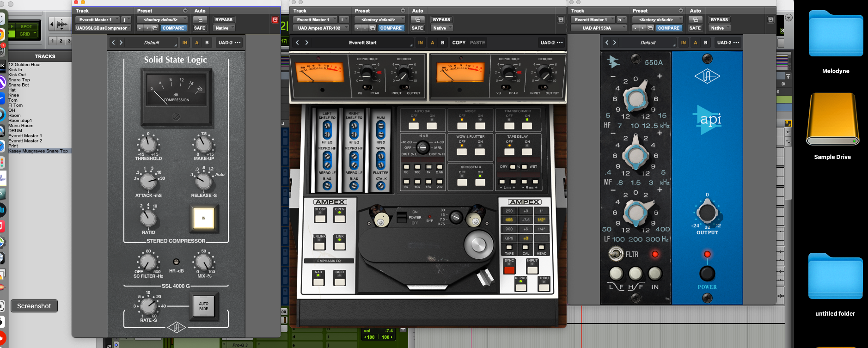The height and width of the screenshot is (348, 868).
Task: Click the tape speed selector knob on Ampex
Action: pyautogui.click(x=456, y=217)
